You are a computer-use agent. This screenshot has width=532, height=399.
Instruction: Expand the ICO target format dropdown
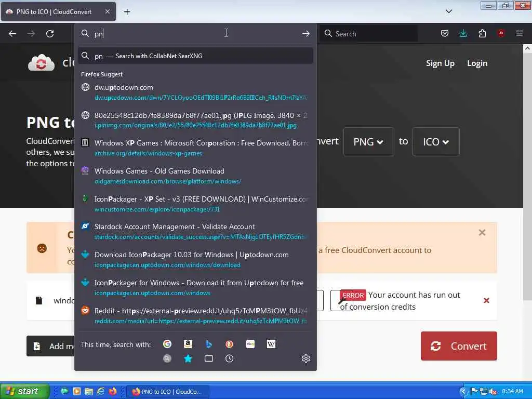[x=436, y=142]
